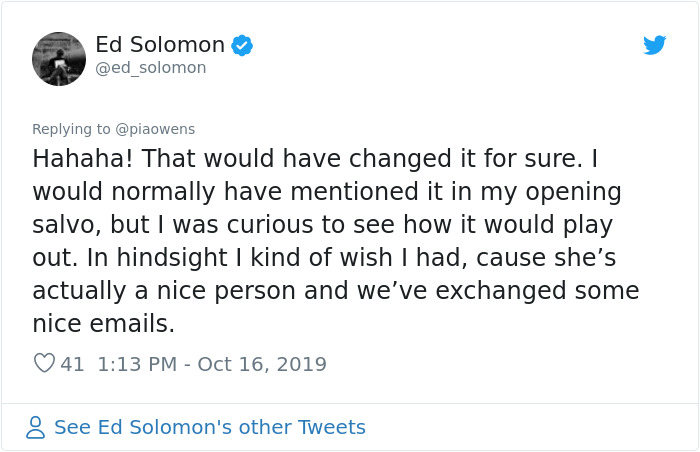The width and height of the screenshot is (700, 452).
Task: Open Ed Solomon's profile picture
Action: click(59, 59)
